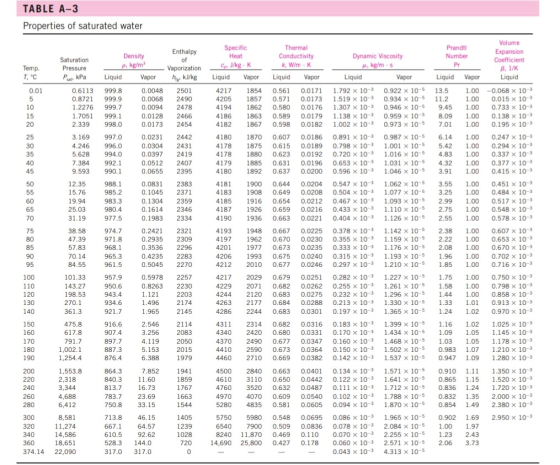Click liquid specific heat 14,690
The width and height of the screenshot is (560, 465).
[221, 443]
